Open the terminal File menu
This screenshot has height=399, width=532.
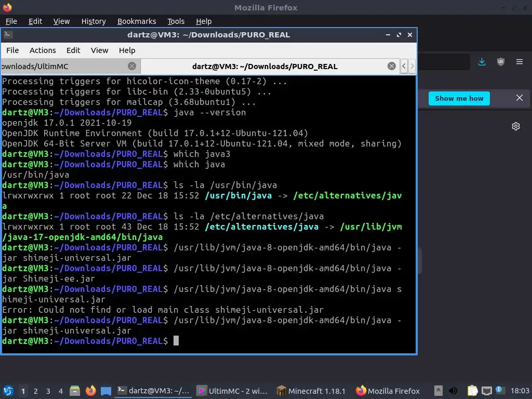12,50
